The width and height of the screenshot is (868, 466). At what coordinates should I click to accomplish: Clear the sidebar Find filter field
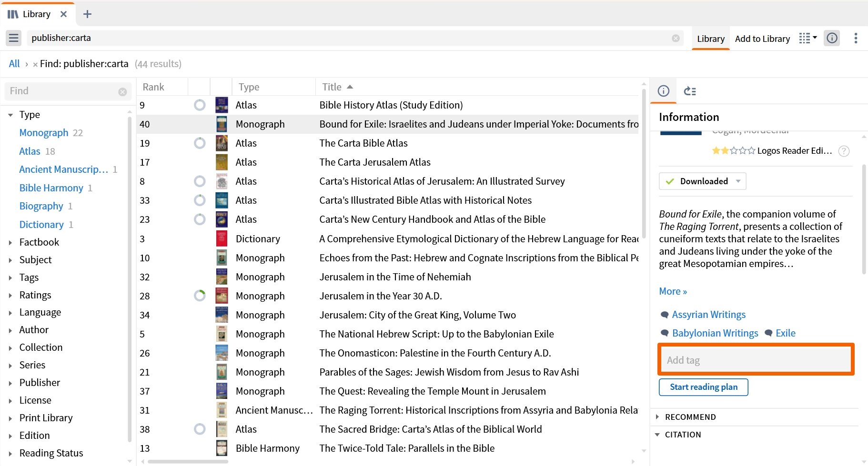click(122, 91)
